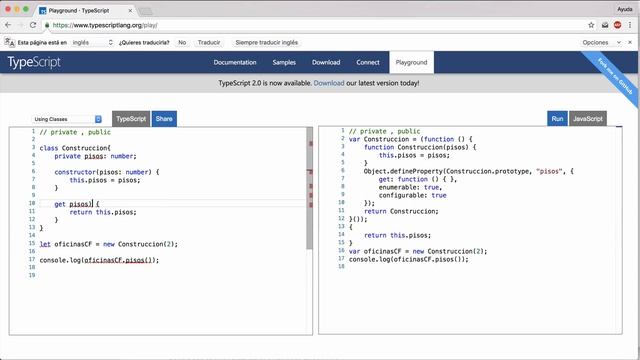Click the browser forward arrow
The height and width of the screenshot is (360, 640).
(x=20, y=25)
